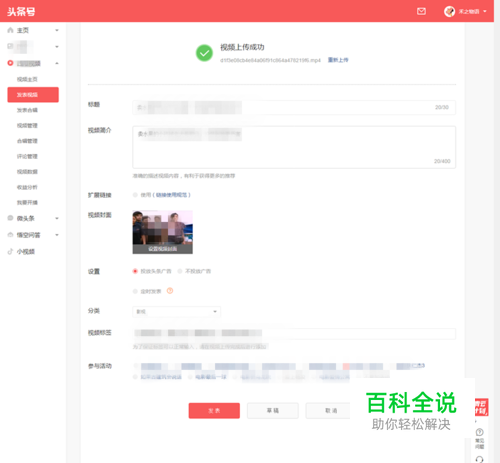Click the 草稿 draft button
The width and height of the screenshot is (500, 463).
[x=273, y=411]
